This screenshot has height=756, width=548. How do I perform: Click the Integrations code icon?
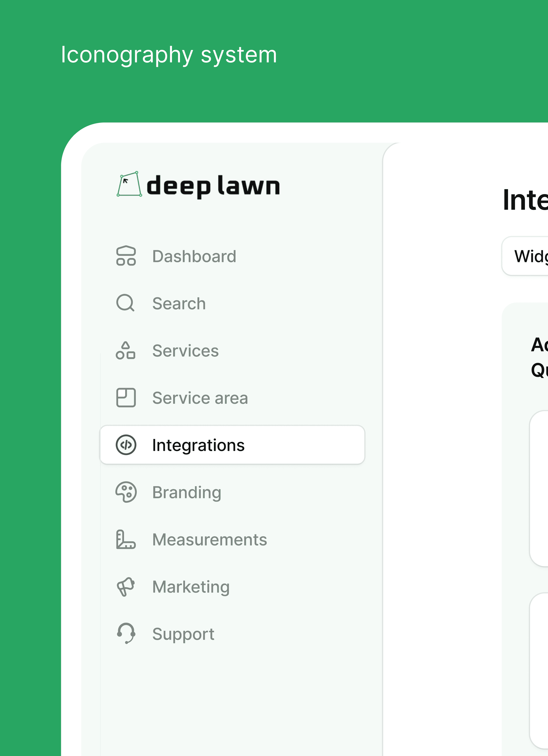[x=126, y=445]
